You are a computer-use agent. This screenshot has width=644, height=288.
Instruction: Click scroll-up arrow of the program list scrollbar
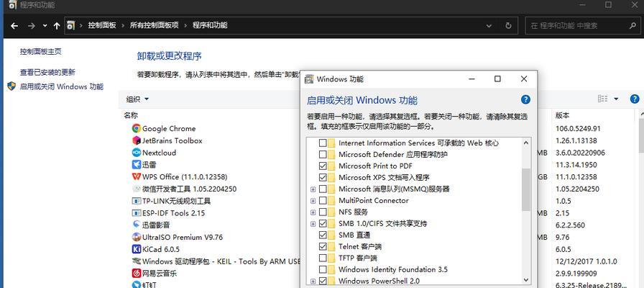point(642,113)
